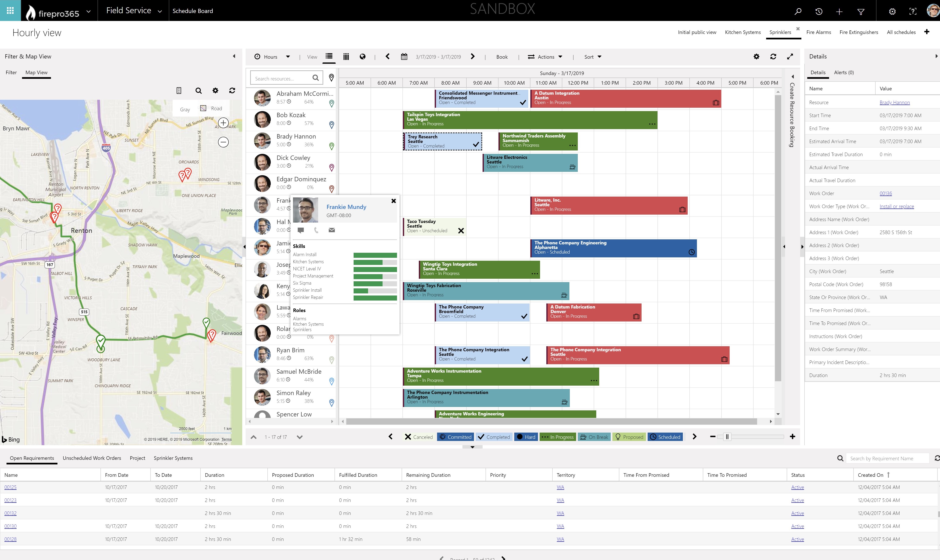Expand the firepro365 app dropdown

88,11
